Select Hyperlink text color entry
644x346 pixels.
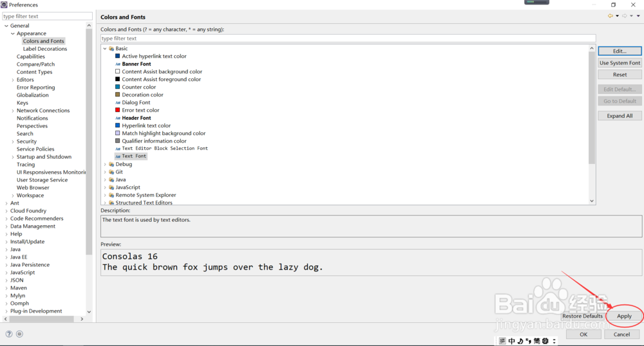146,125
